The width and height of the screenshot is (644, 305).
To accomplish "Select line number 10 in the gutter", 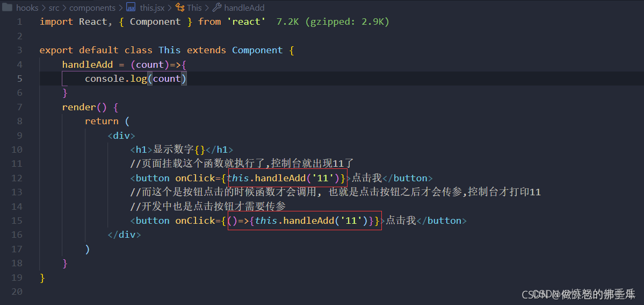I will 17,150.
